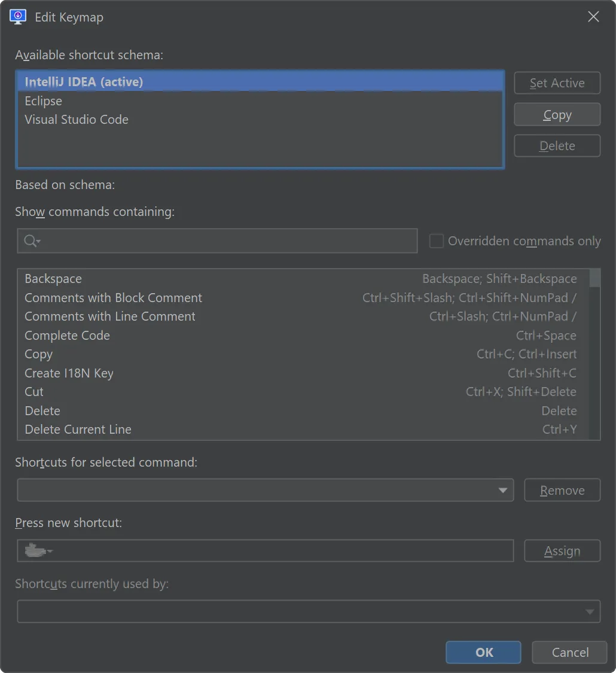Click the Ctrl+X; Shift+Delete shortcut text

pyautogui.click(x=521, y=391)
